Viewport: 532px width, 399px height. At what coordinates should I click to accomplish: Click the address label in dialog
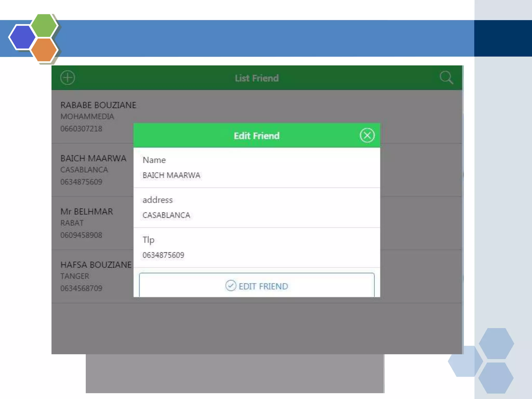(x=157, y=200)
